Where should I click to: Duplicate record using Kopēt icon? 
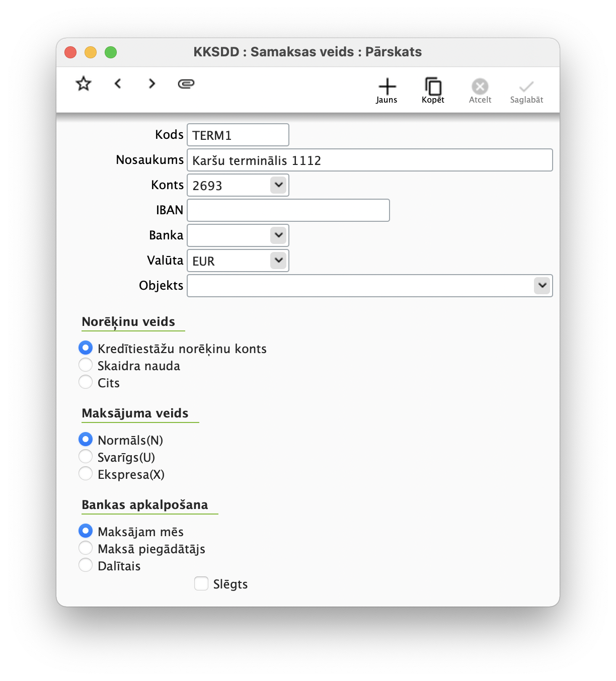point(432,86)
